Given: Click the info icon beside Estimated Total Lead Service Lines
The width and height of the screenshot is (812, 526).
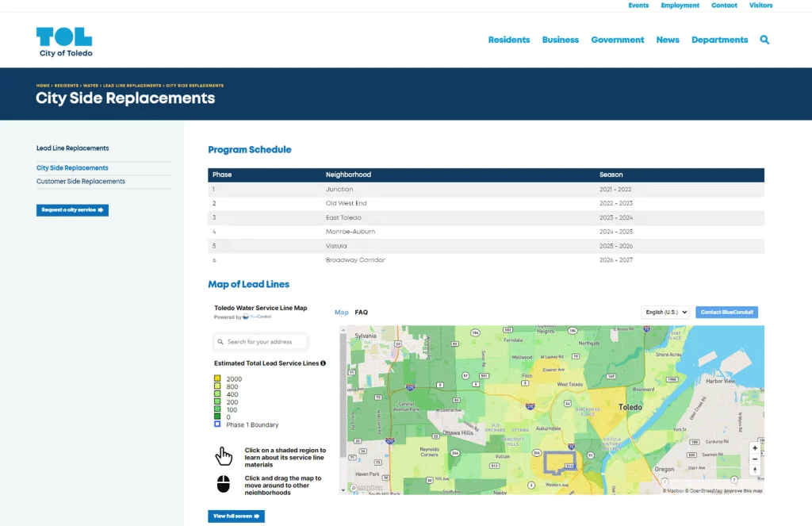Looking at the screenshot, I should [x=323, y=363].
